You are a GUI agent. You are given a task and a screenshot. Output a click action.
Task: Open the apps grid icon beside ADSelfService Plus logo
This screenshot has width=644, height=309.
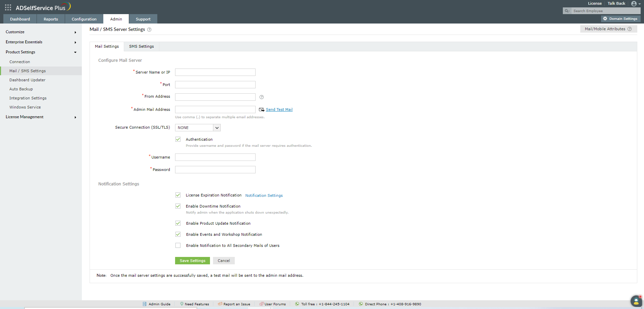coord(7,7)
